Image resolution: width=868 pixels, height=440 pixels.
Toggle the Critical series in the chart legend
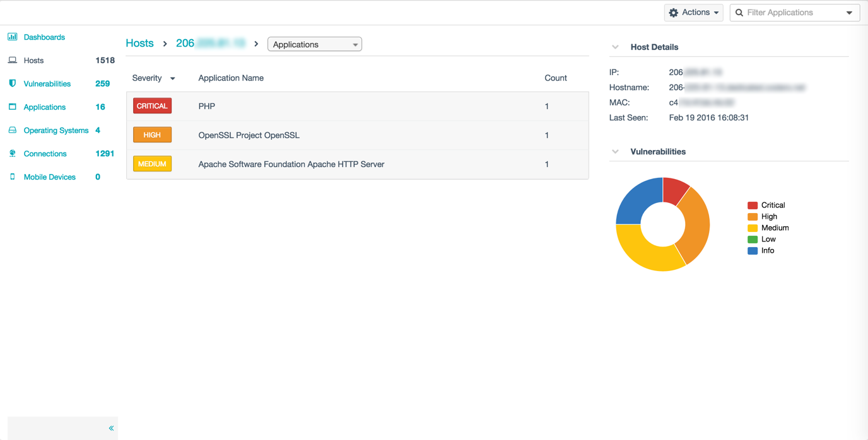pos(766,206)
